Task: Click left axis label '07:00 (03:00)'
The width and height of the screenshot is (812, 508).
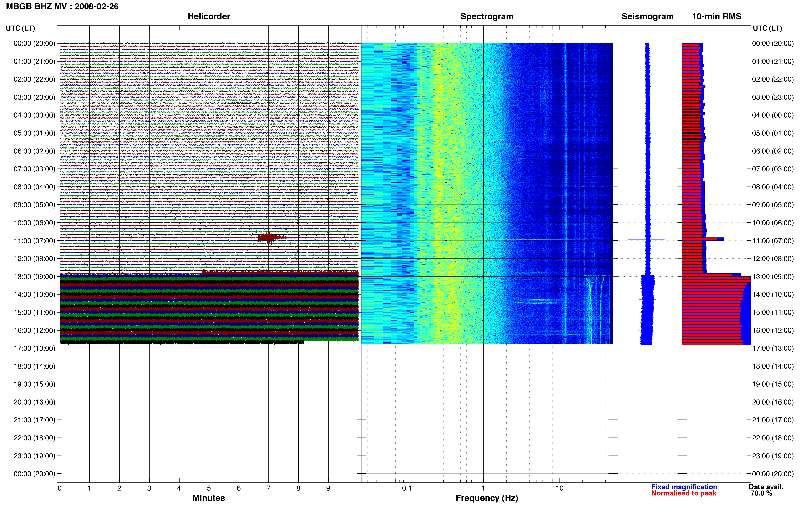Action: [34, 169]
